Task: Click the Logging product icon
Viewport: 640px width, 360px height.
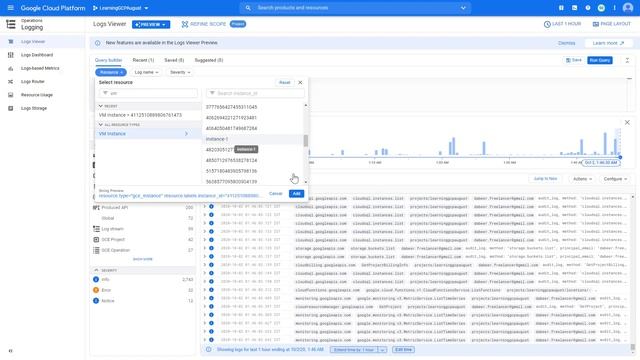Action: pos(11,24)
